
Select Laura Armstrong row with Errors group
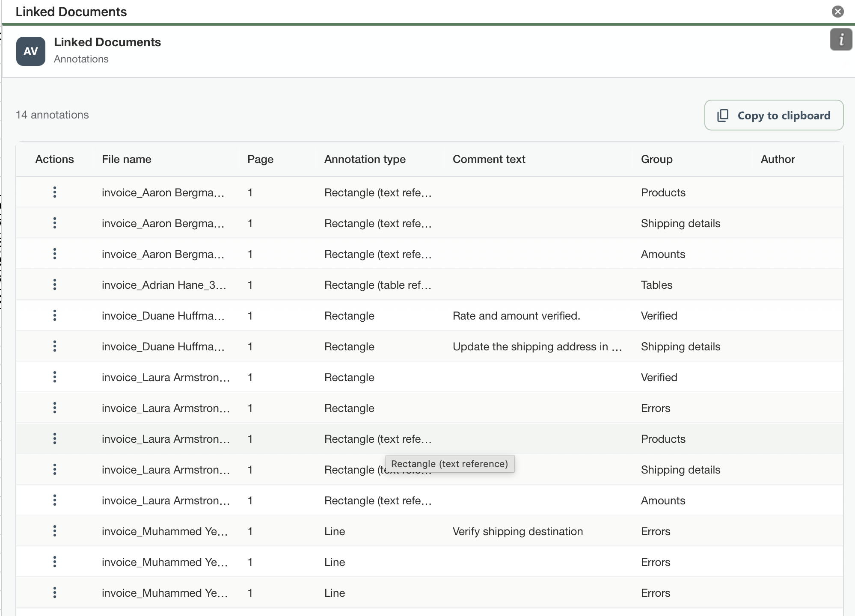click(430, 408)
